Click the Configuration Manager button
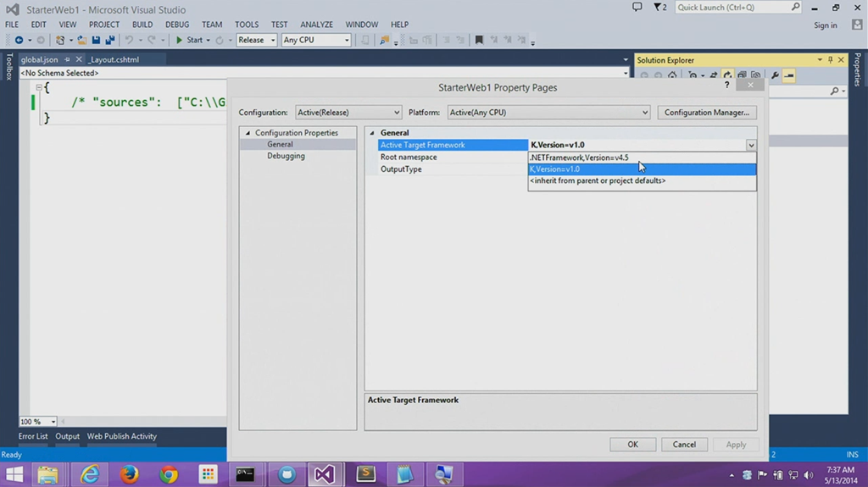 (x=706, y=113)
